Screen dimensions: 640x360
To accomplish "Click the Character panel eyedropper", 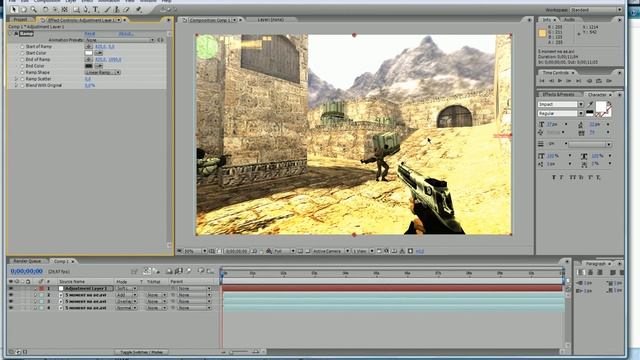I will pos(590,104).
